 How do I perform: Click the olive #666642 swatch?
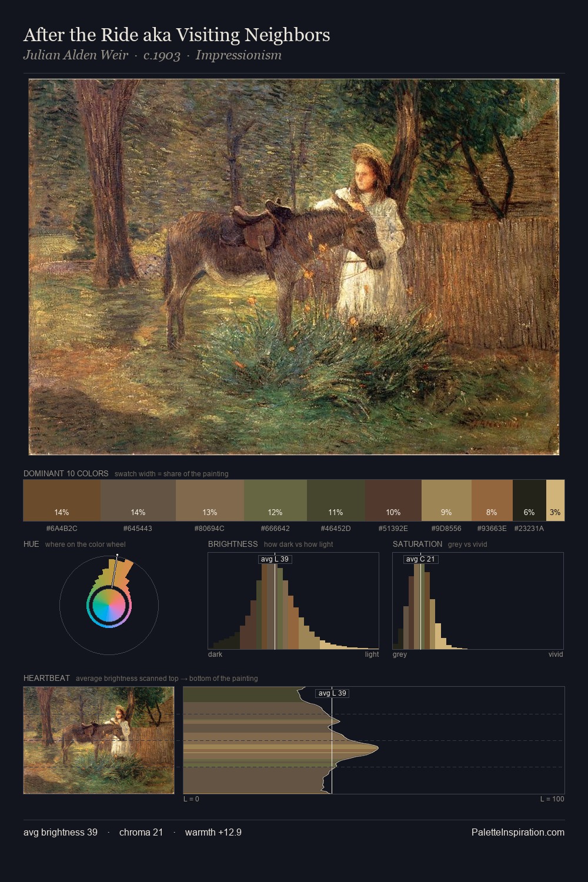pyautogui.click(x=275, y=500)
